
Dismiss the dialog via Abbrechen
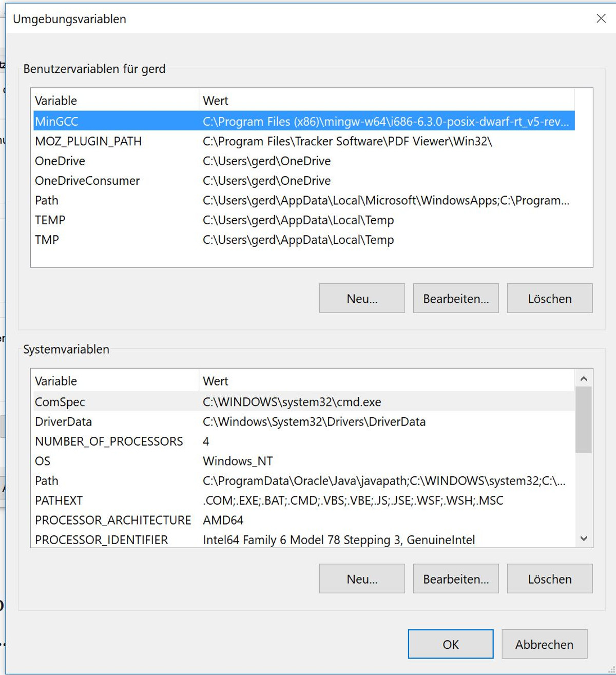(544, 644)
